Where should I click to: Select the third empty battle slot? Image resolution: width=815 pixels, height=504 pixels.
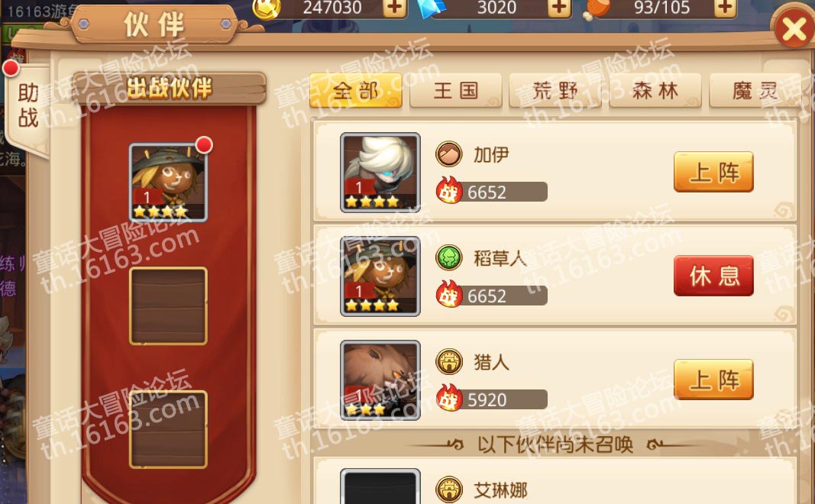click(x=168, y=429)
